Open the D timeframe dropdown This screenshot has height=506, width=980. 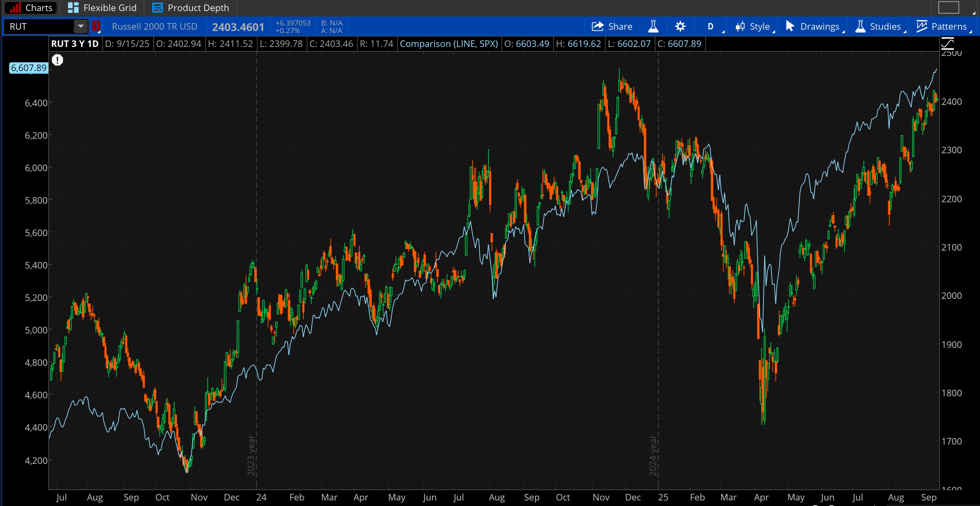(x=711, y=26)
